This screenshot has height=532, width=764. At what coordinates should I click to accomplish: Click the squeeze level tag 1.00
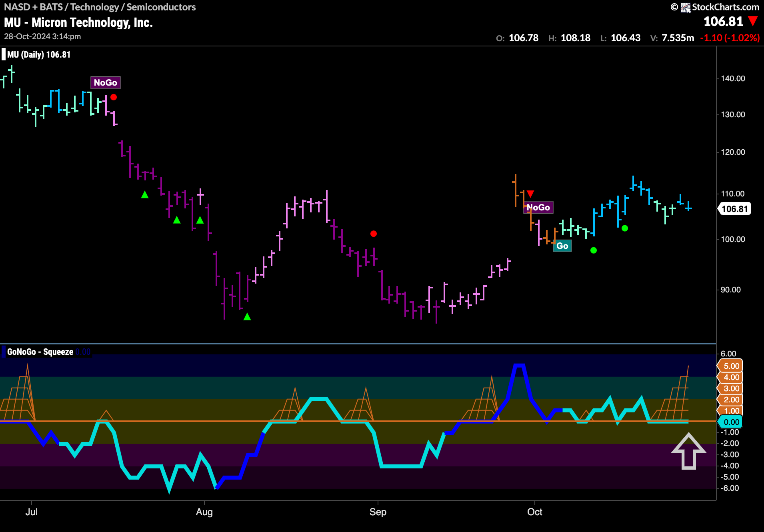(730, 411)
